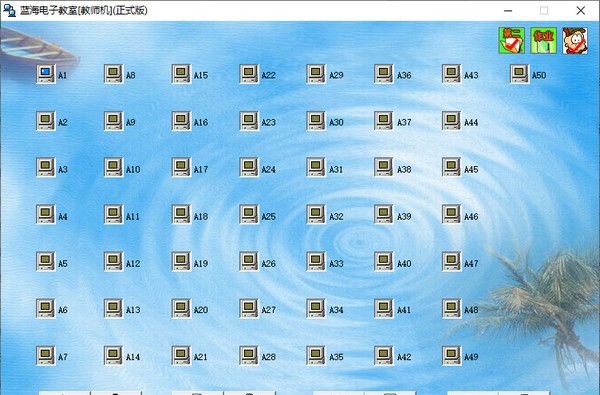Select the A22 computer icon
Image resolution: width=600 pixels, height=395 pixels.
click(249, 74)
